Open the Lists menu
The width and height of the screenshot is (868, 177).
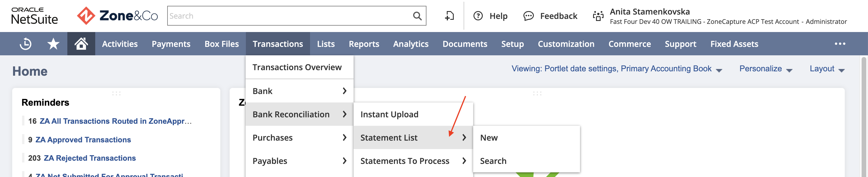coord(325,44)
